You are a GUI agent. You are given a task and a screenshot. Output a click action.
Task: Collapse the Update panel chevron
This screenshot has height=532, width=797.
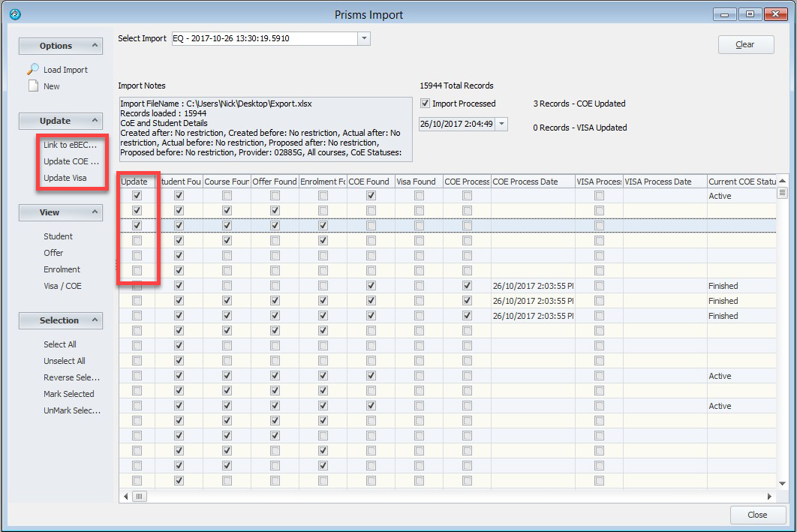click(x=95, y=121)
